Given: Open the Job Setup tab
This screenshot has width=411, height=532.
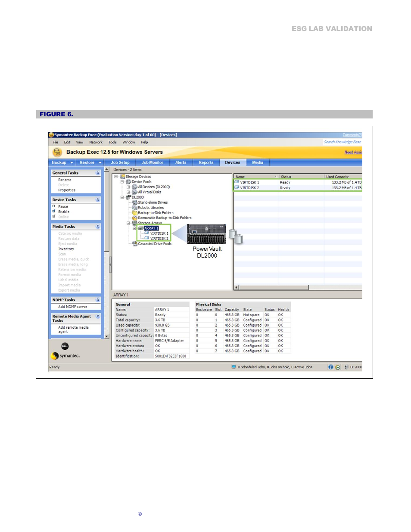Looking at the screenshot, I should pos(120,163).
